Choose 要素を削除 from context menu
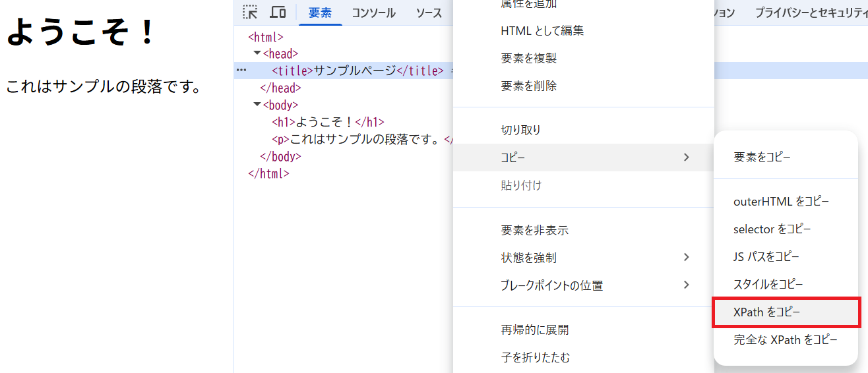Viewport: 868px width, 373px height. 528,86
